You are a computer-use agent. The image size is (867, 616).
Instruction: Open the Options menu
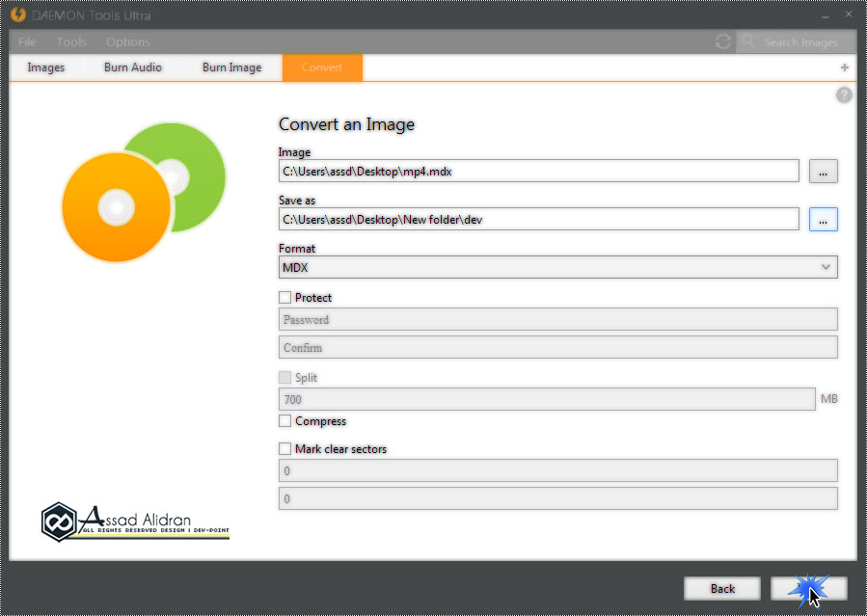coord(128,42)
